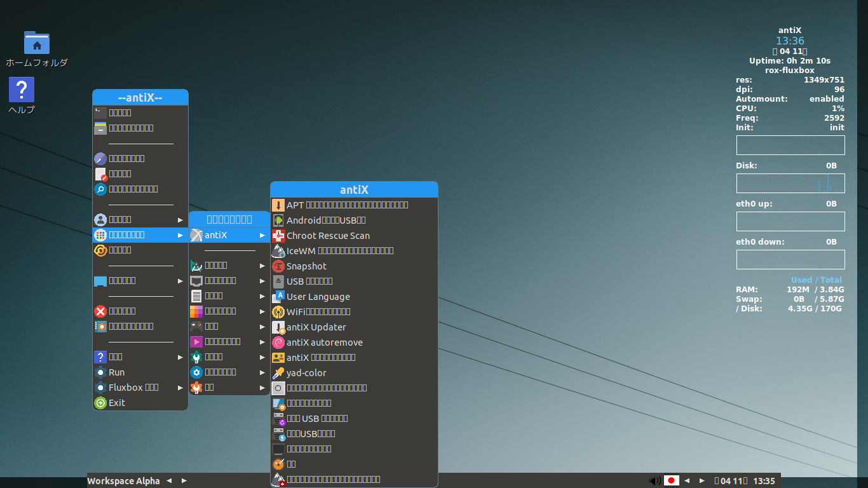Open the IceWM entry in the antiX submenu
This screenshot has width=868, height=488.
pos(354,250)
